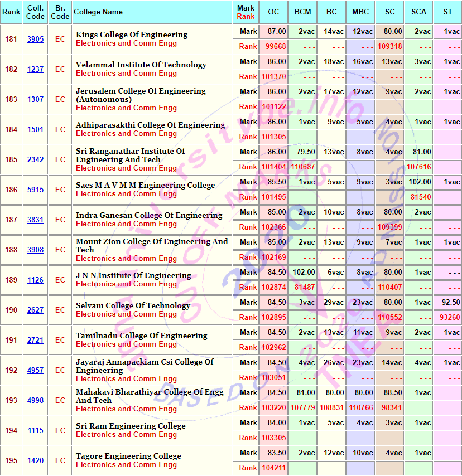Select OC rank 99668 cell

tap(273, 47)
